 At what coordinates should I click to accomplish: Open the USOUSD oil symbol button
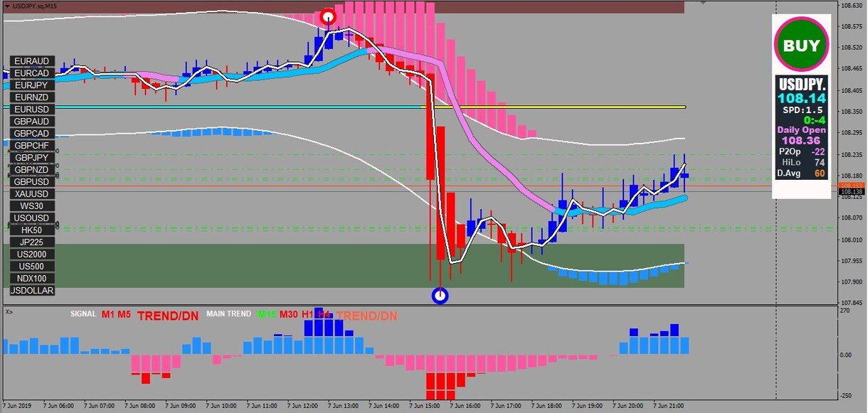point(32,218)
